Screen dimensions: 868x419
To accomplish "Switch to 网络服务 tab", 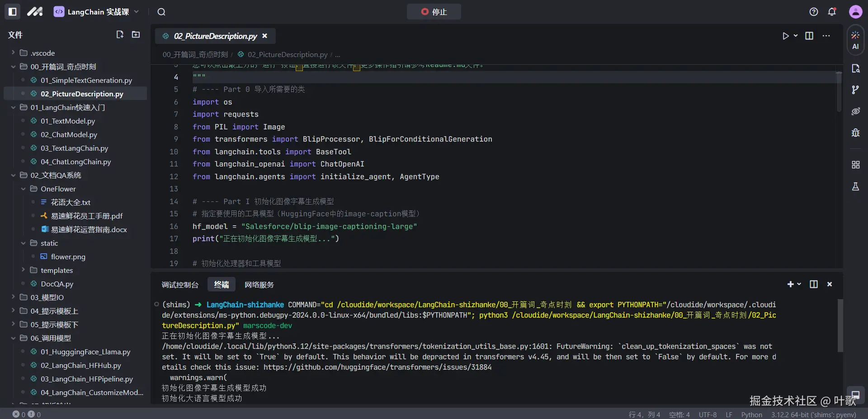I will [x=259, y=285].
